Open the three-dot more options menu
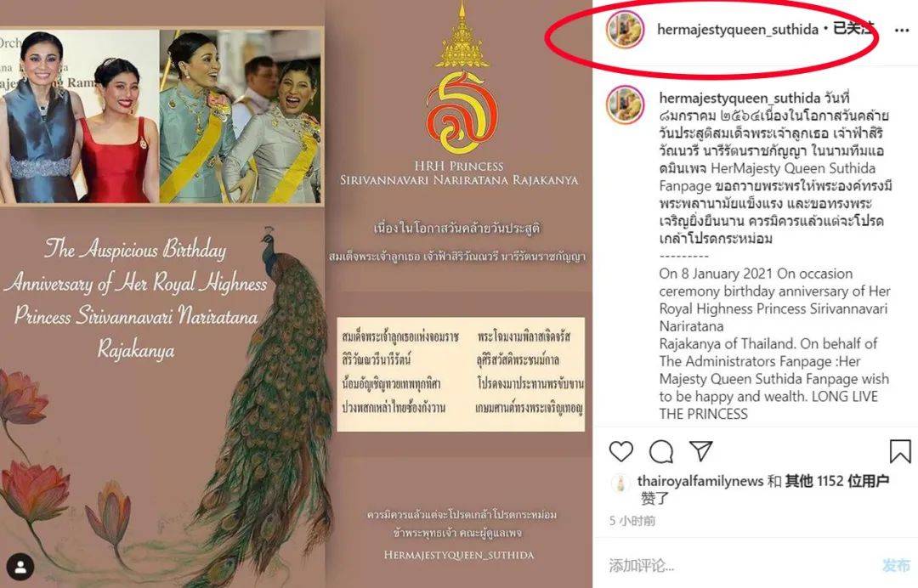 (902, 31)
